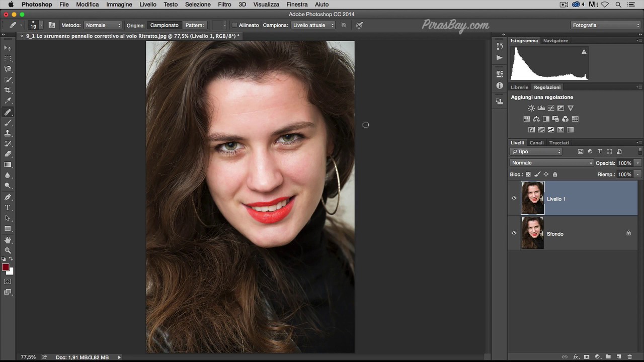Choose Pattern as the source
The height and width of the screenshot is (362, 644).
coord(195,25)
